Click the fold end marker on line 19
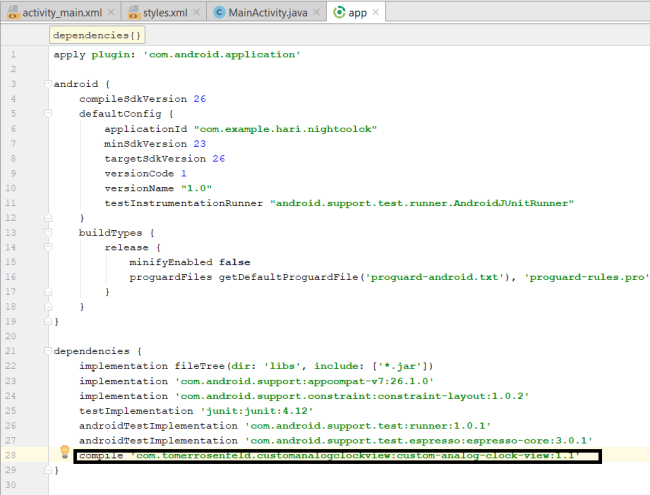This screenshot has height=495, width=650. (48, 322)
